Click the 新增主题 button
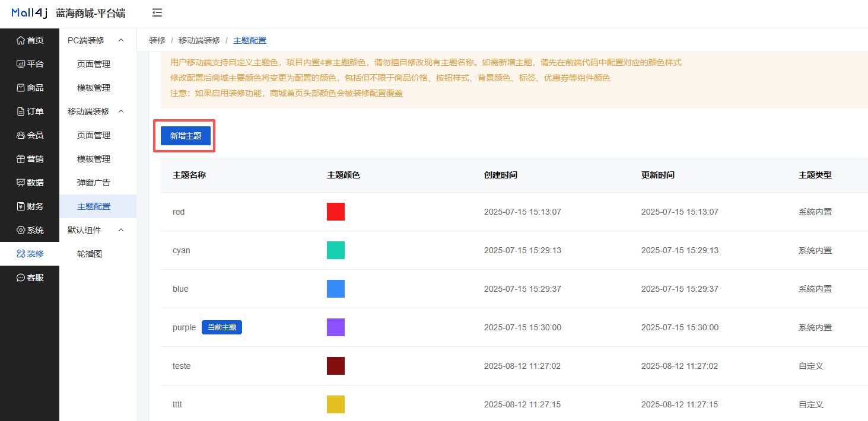Image resolution: width=868 pixels, height=421 pixels. [186, 136]
